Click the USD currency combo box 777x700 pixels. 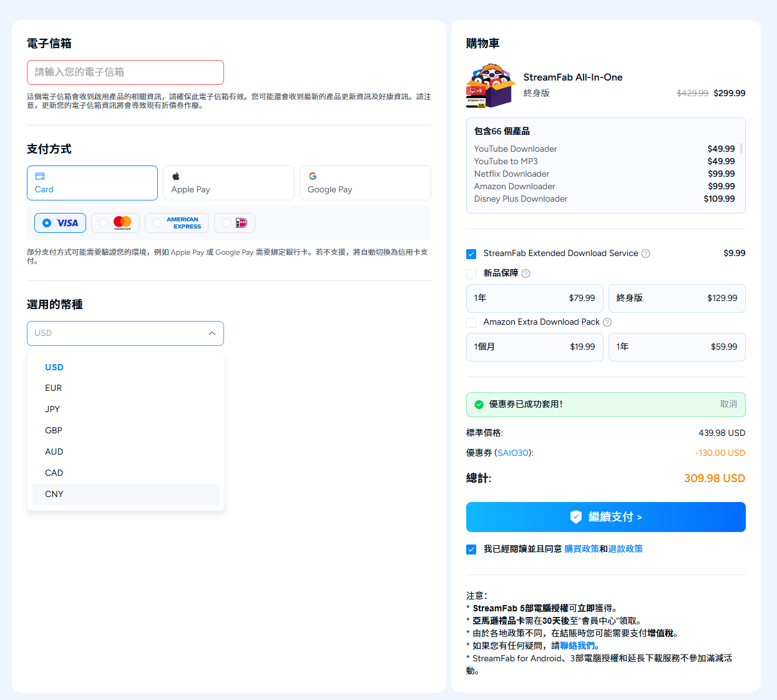[x=125, y=333]
